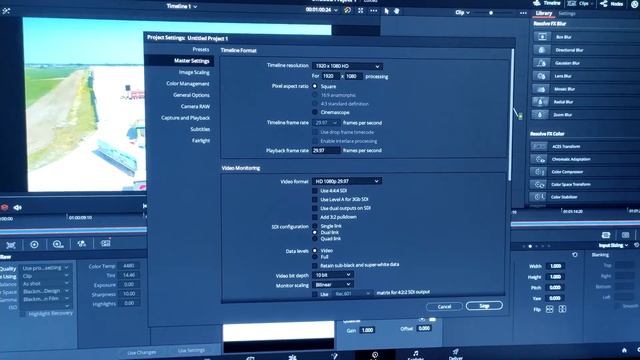This screenshot has height=360, width=640.
Task: Click the flip vertical icon beside Flip
Action: coord(562,309)
